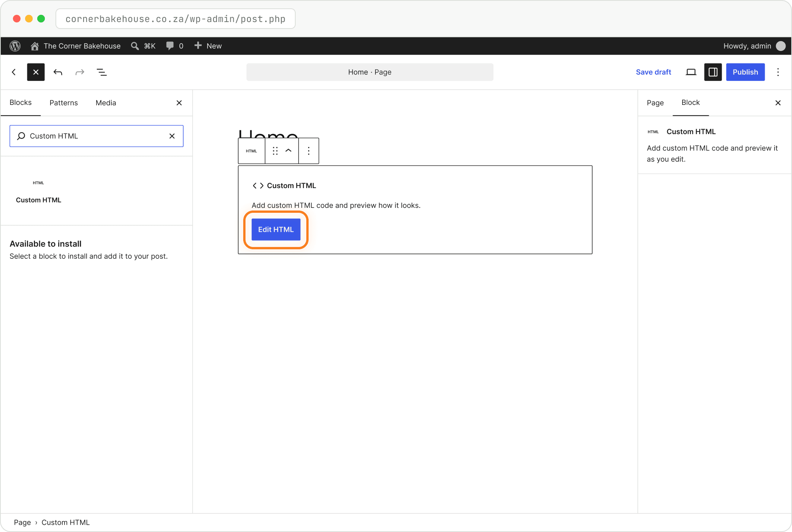This screenshot has height=532, width=792.
Task: Click the WordPress logo in admin bar
Action: [x=15, y=46]
